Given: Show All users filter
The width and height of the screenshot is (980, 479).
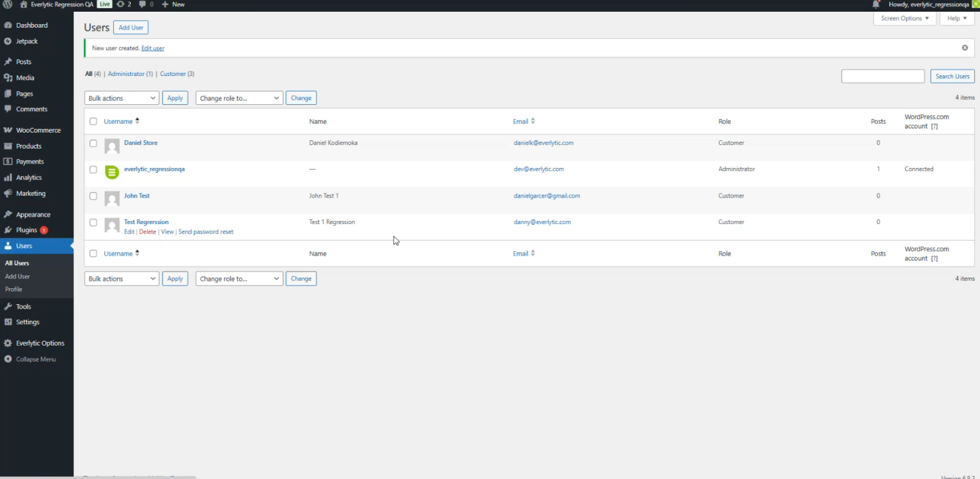Looking at the screenshot, I should pos(88,74).
